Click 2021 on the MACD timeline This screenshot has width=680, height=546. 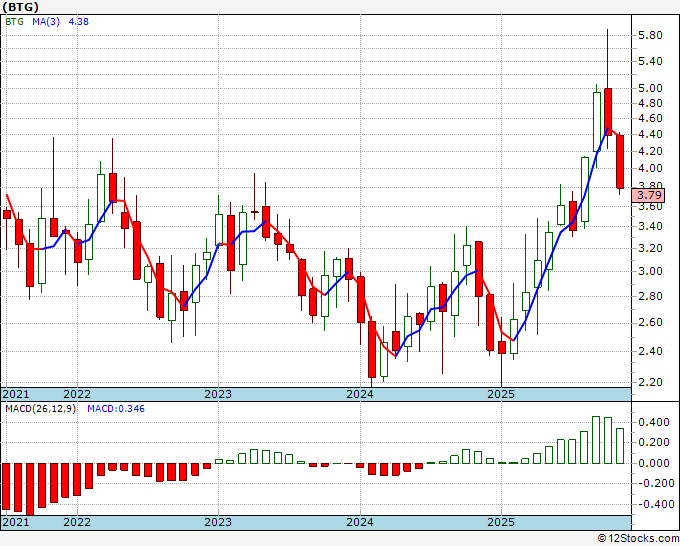tap(16, 522)
